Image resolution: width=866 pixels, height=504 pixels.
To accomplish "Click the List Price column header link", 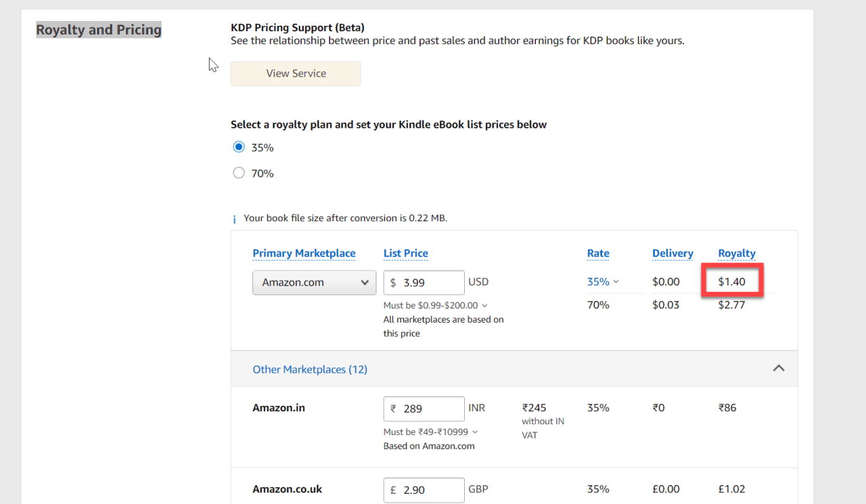I will (x=405, y=253).
